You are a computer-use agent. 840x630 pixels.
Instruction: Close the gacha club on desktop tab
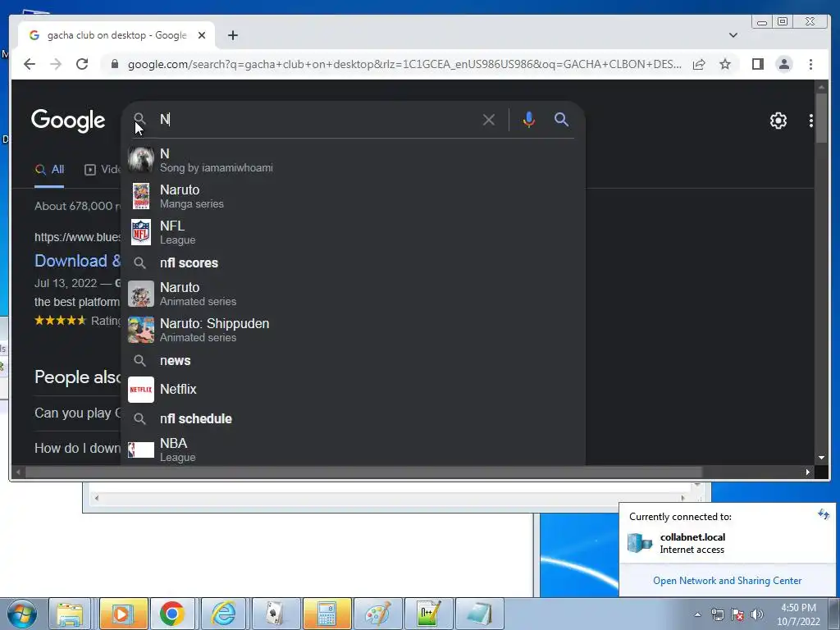coord(202,35)
